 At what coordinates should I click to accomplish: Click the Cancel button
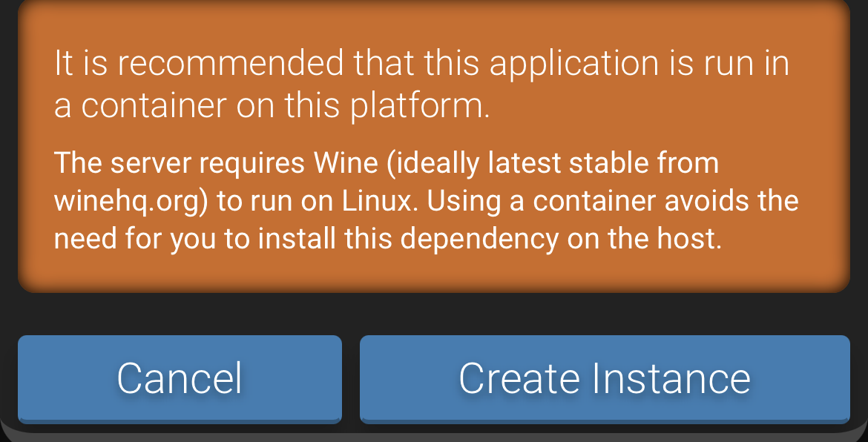click(180, 378)
